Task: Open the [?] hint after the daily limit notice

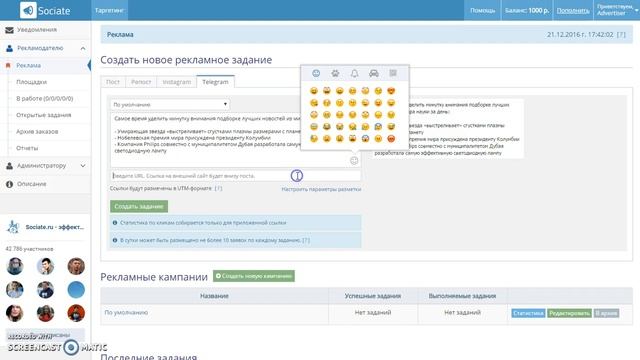Action: point(306,240)
